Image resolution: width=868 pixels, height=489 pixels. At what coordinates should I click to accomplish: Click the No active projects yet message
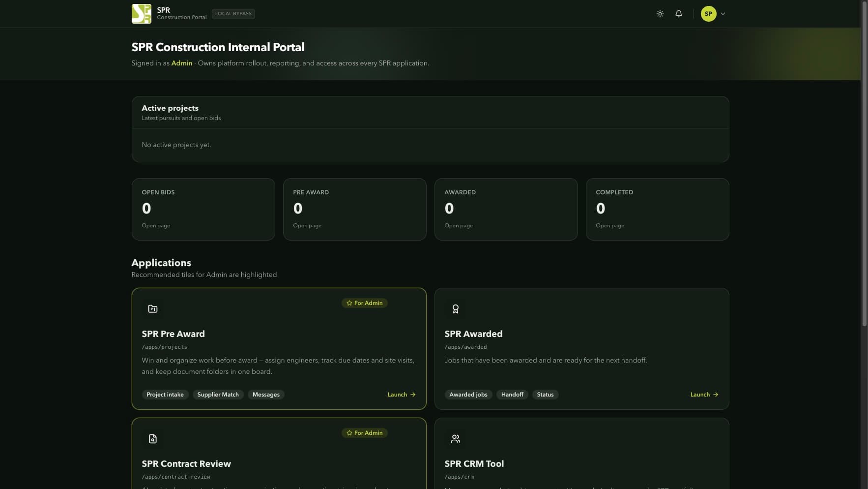[176, 145]
